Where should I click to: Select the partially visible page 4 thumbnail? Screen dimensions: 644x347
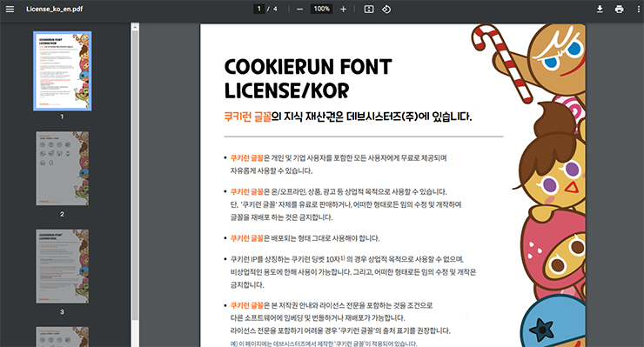point(63,337)
